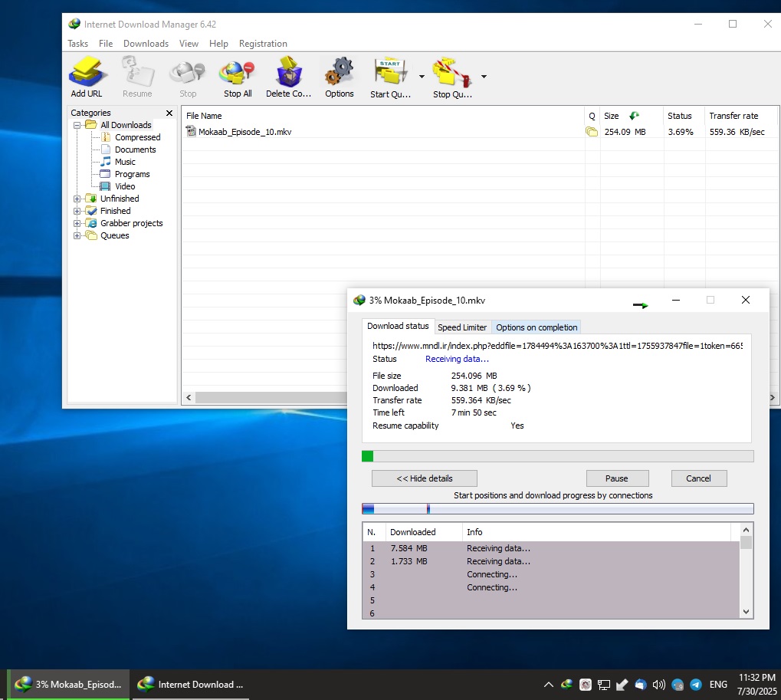
Task: Click the Start Queue toolbar icon
Action: pyautogui.click(x=390, y=74)
